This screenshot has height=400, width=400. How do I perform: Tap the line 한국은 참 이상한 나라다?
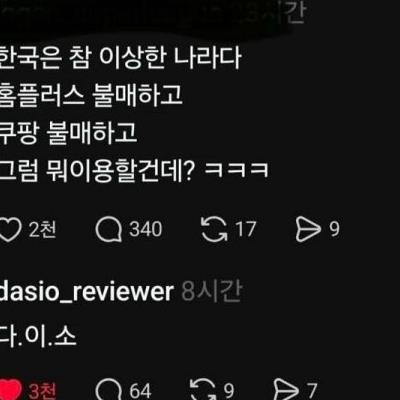120,58
